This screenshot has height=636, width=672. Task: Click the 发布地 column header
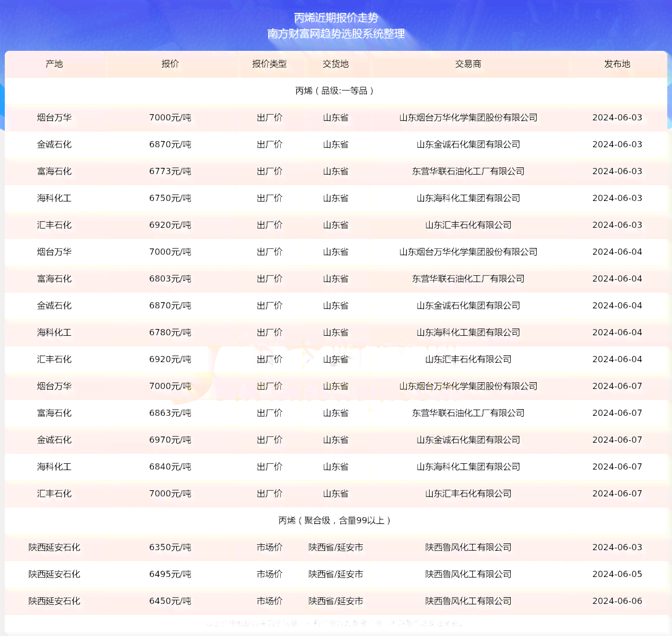point(617,64)
